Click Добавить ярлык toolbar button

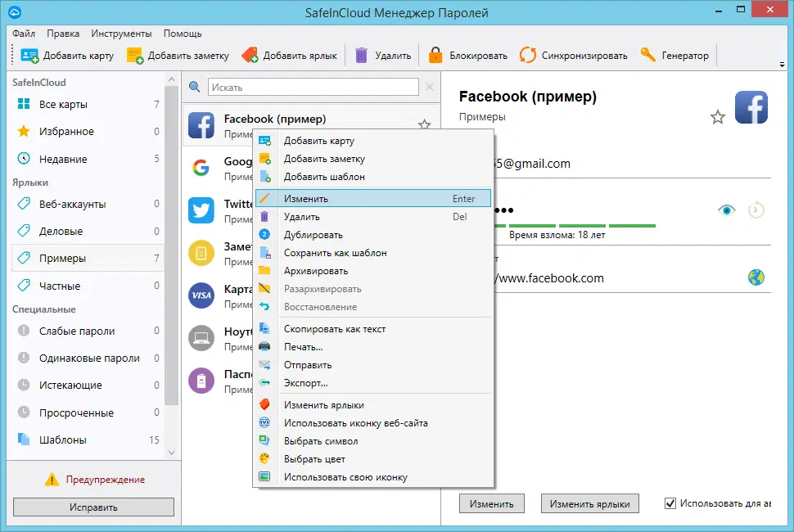289,56
